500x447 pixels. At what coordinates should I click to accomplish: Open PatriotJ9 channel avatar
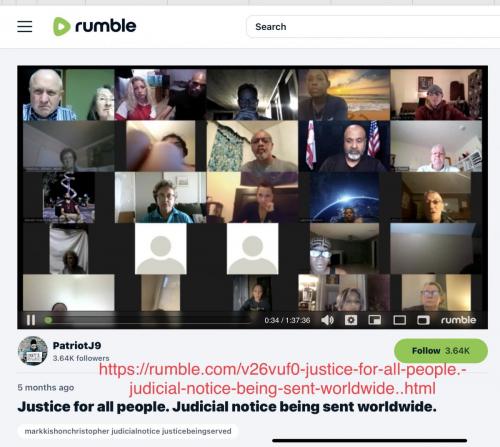coord(32,351)
